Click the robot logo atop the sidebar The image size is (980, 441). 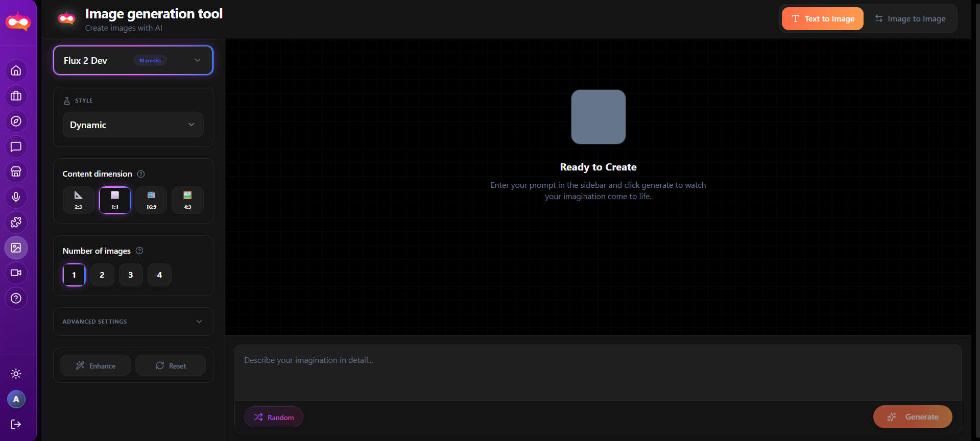[x=18, y=21]
